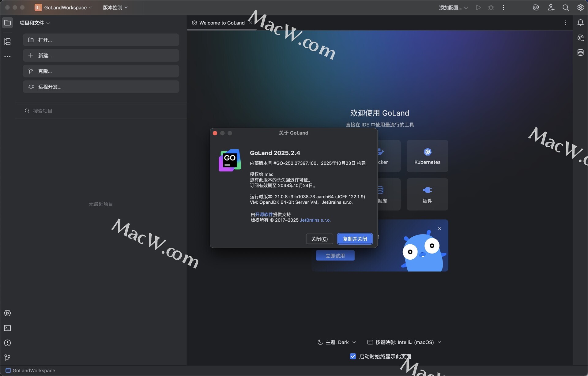Viewport: 588px width, 376px height.
Task: Expand the GoLandWorkspace project dropdown
Action: click(x=65, y=8)
